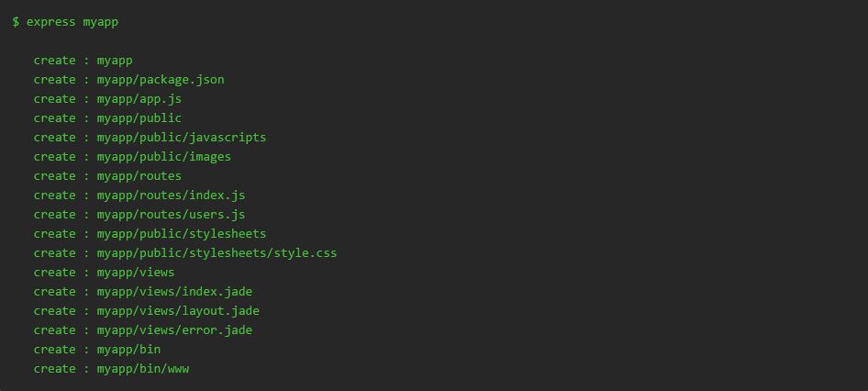Select the myapp/routes/users.js path
This screenshot has width=868, height=391.
(x=171, y=215)
